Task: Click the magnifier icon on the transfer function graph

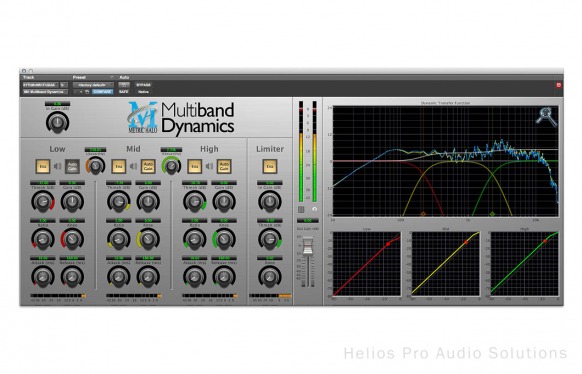Action: (546, 117)
